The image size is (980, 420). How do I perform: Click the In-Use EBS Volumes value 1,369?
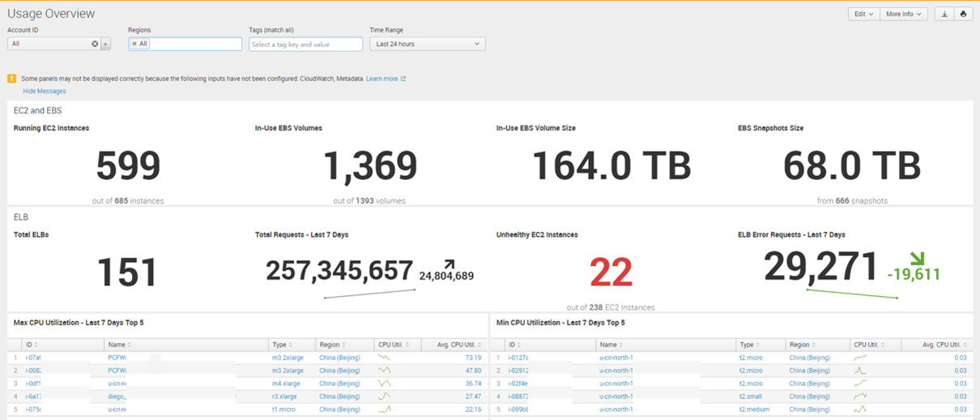(370, 166)
